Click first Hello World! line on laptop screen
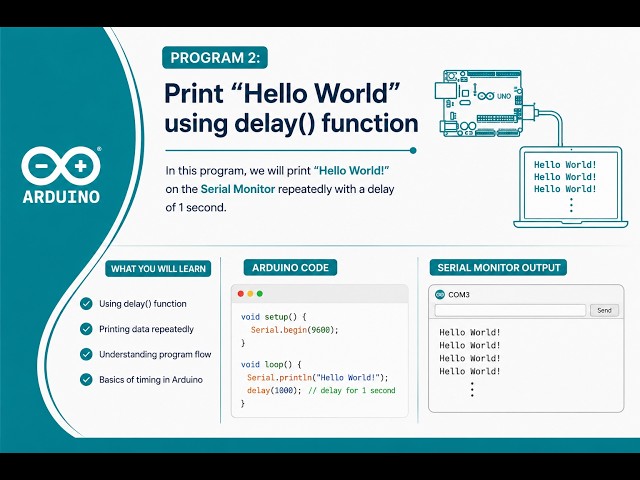Screen dimensions: 640x480 click(565, 165)
